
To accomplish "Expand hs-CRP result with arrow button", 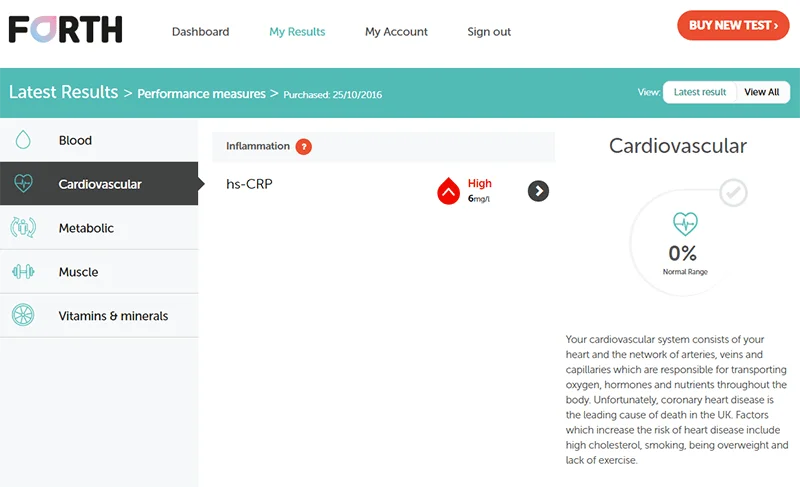I will click(x=538, y=191).
